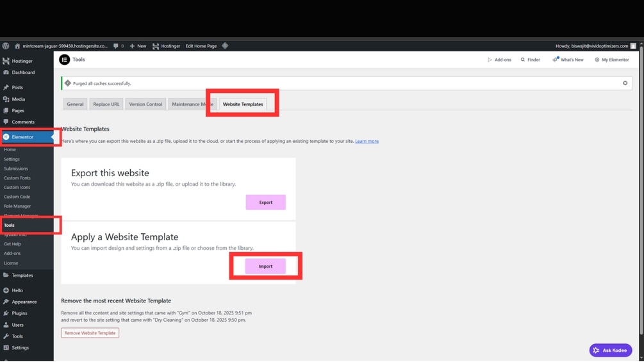The width and height of the screenshot is (644, 362).
Task: Select the Website Templates tab
Action: pyautogui.click(x=243, y=104)
